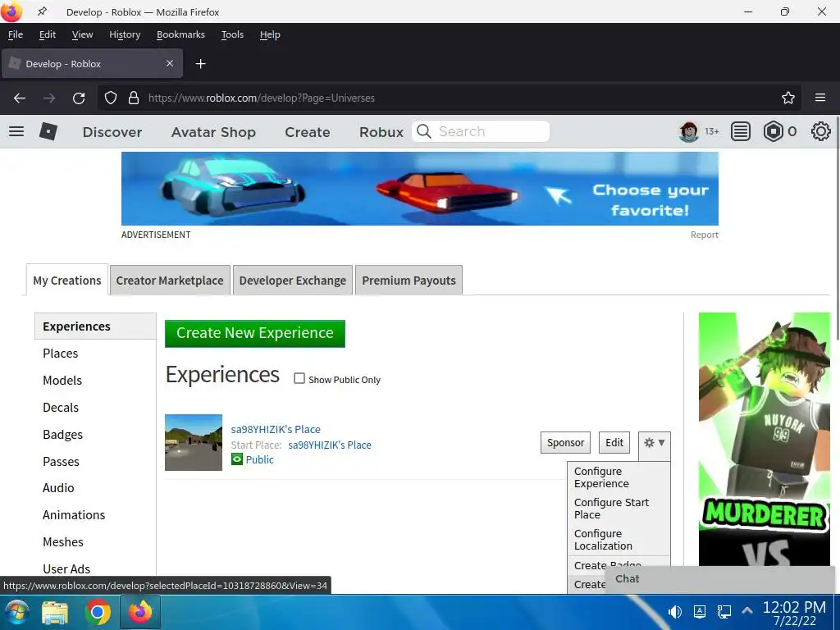The image size is (840, 630).
Task: Open the File menu
Action: tap(16, 34)
